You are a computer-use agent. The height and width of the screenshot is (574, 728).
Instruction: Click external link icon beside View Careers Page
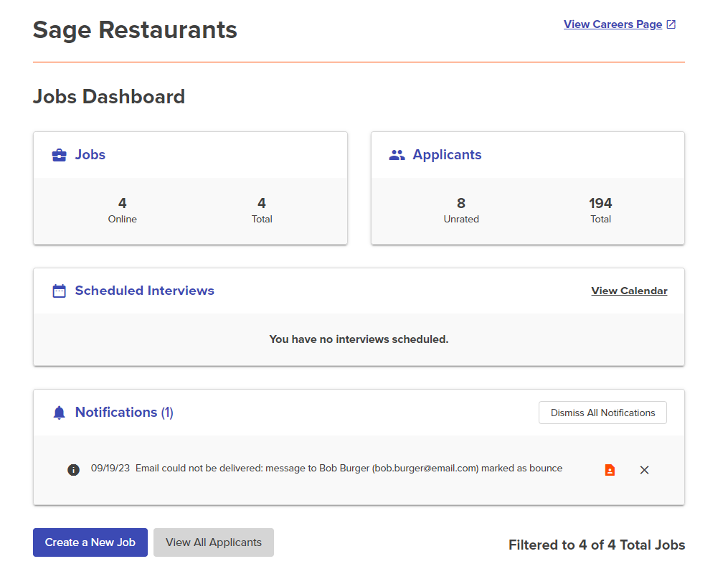point(671,24)
